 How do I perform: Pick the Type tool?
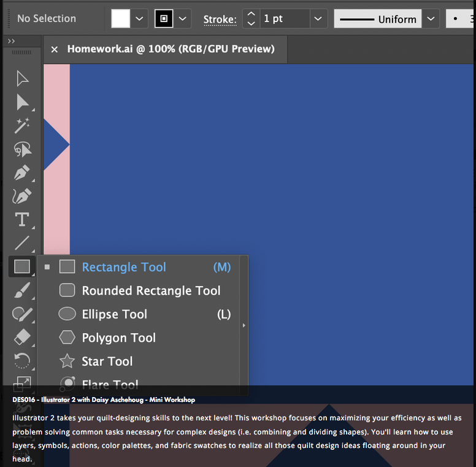(x=22, y=219)
